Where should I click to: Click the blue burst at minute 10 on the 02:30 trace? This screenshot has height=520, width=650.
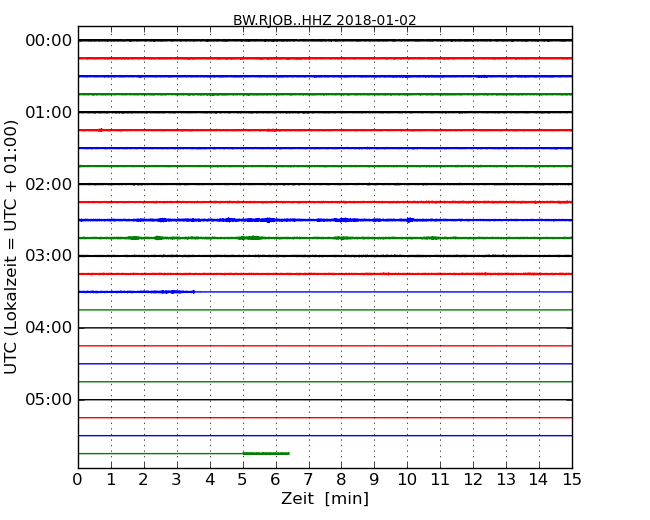(410, 220)
